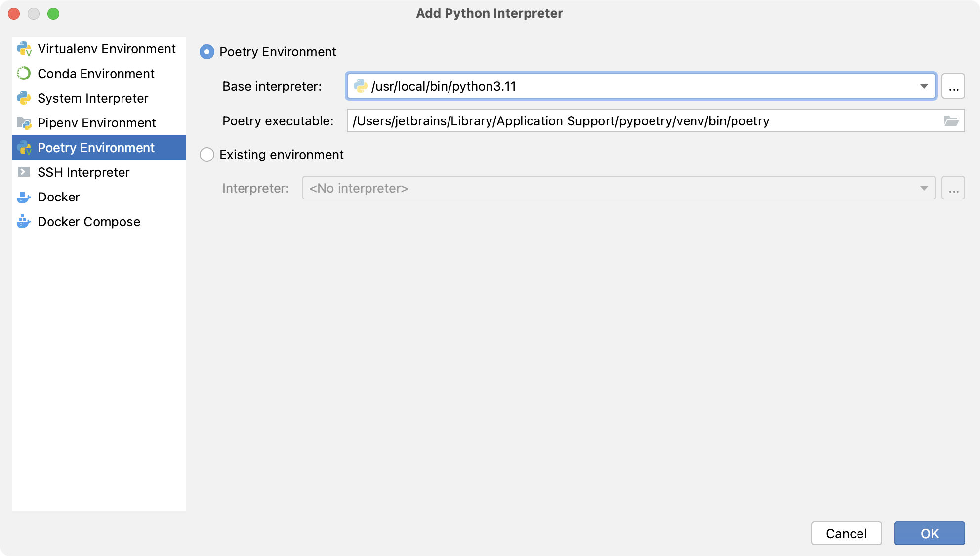Open the disabled Interpreter dropdown arrow
980x556 pixels.
coord(924,188)
